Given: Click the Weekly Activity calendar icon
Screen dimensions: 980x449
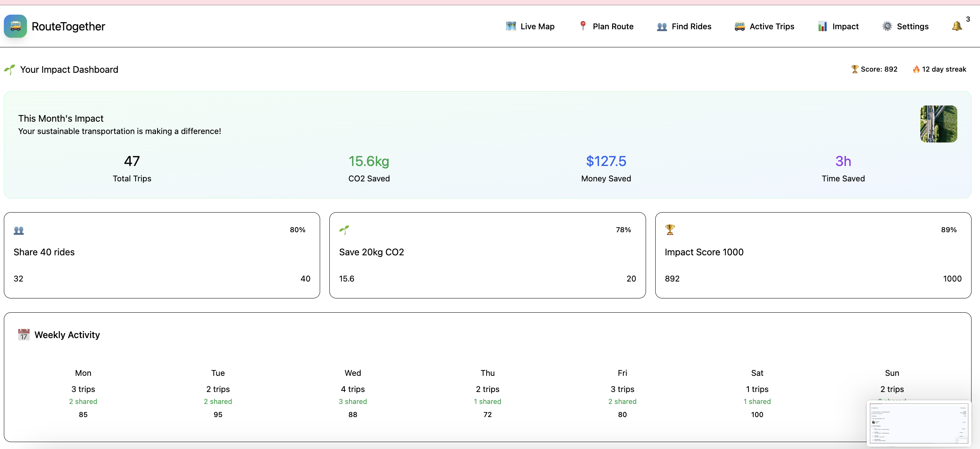Looking at the screenshot, I should pyautogui.click(x=24, y=335).
